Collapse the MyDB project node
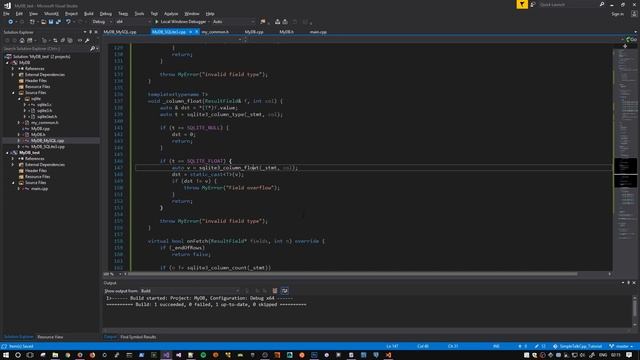Viewport: 640px width, 360px height. tap(7, 63)
